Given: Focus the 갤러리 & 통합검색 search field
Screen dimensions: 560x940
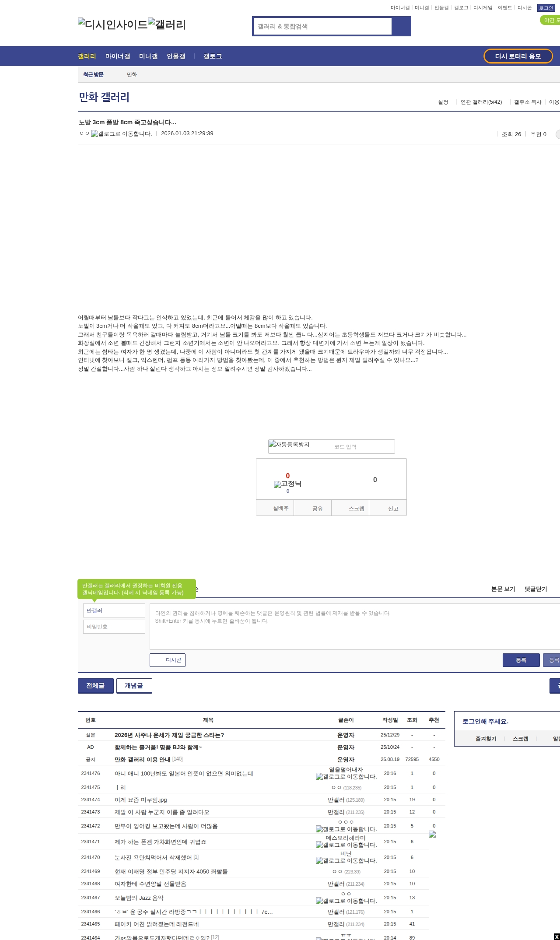Looking at the screenshot, I should [323, 26].
